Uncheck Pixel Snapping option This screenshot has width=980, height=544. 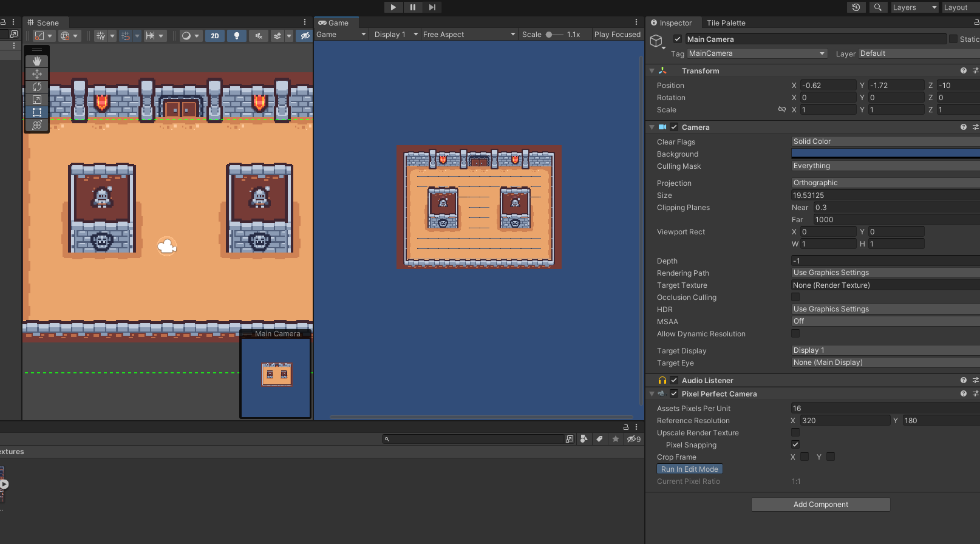795,445
